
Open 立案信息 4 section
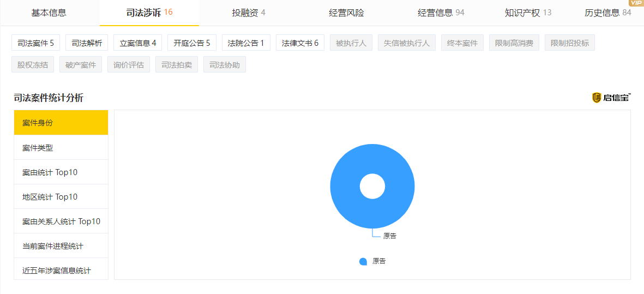click(x=138, y=43)
